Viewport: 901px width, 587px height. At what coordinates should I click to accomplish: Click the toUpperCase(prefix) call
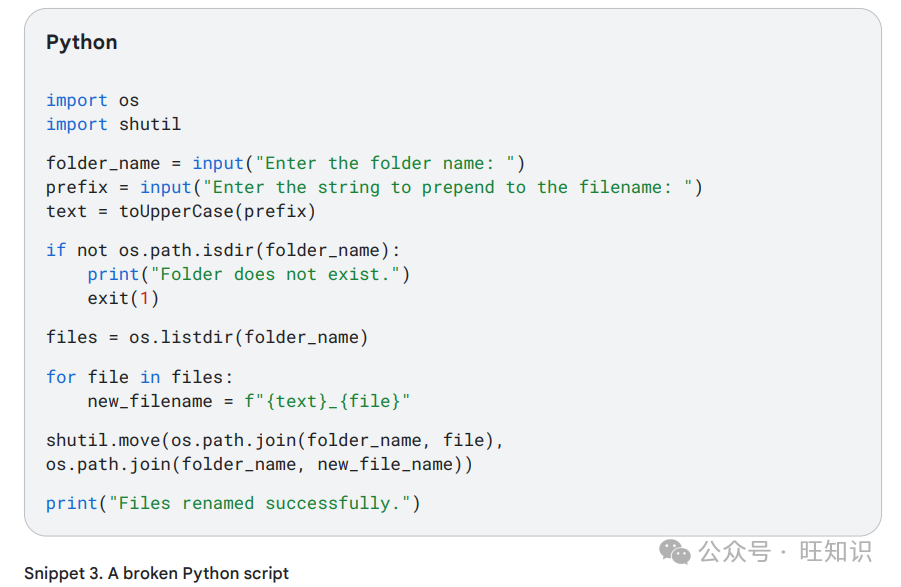point(217,211)
